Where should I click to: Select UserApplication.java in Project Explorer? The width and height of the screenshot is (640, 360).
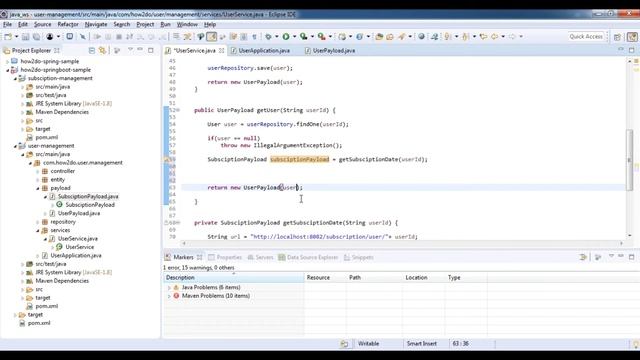[x=72, y=256]
